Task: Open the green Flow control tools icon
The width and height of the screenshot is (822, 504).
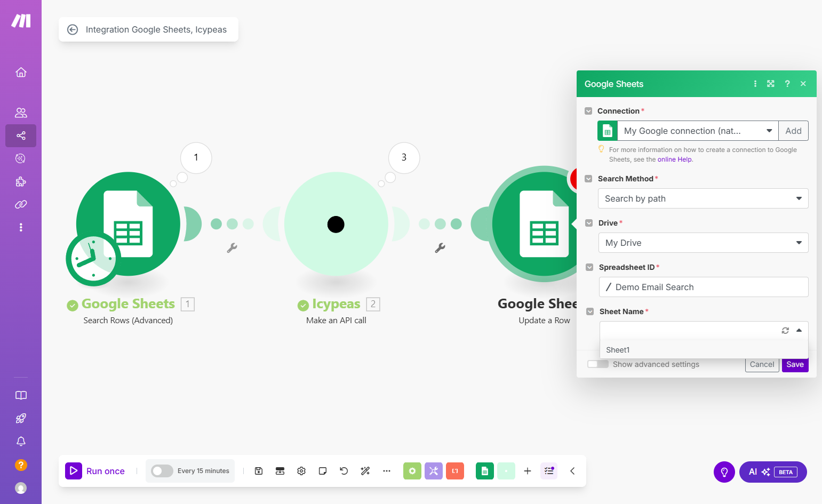Action: pyautogui.click(x=412, y=471)
